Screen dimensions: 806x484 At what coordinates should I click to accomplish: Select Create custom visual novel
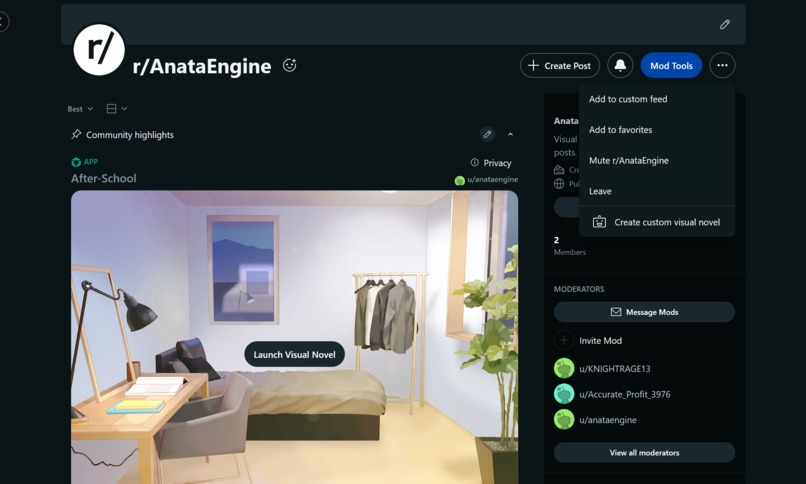click(x=657, y=222)
